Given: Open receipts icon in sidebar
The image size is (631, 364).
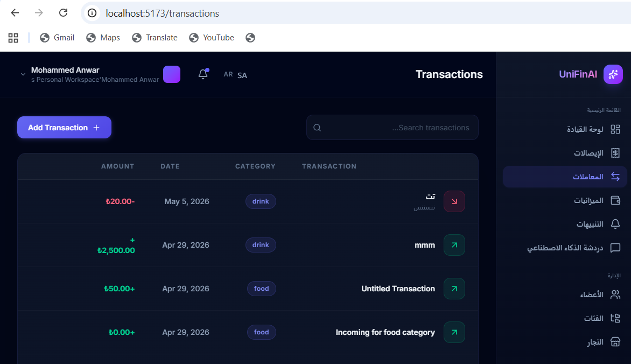Looking at the screenshot, I should point(615,153).
